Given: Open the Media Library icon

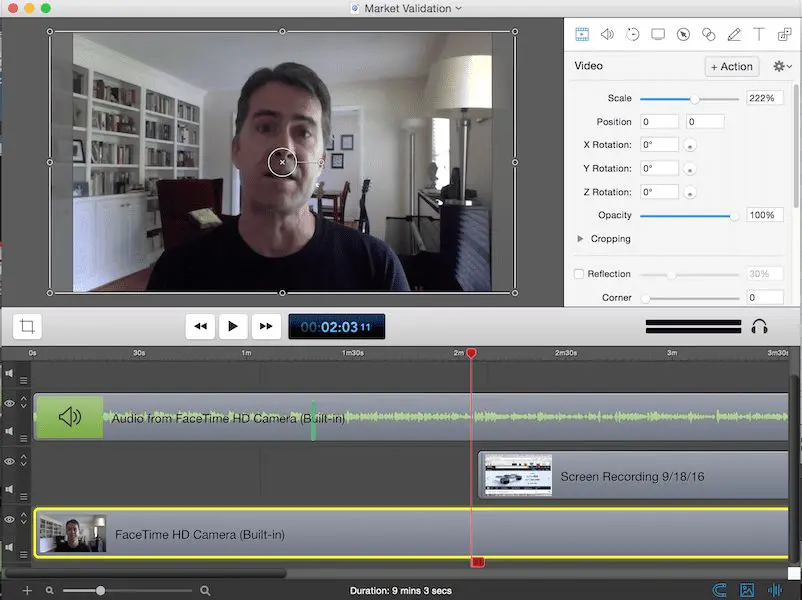Looking at the screenshot, I should [x=746, y=590].
